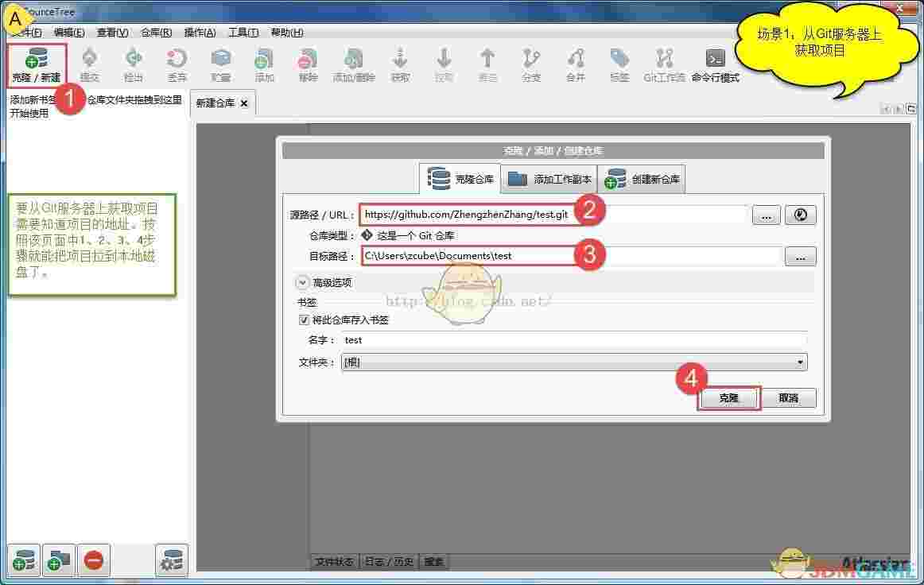Uncheck 将此仓库存入书签 checkbox
924x585 pixels.
pyautogui.click(x=304, y=320)
